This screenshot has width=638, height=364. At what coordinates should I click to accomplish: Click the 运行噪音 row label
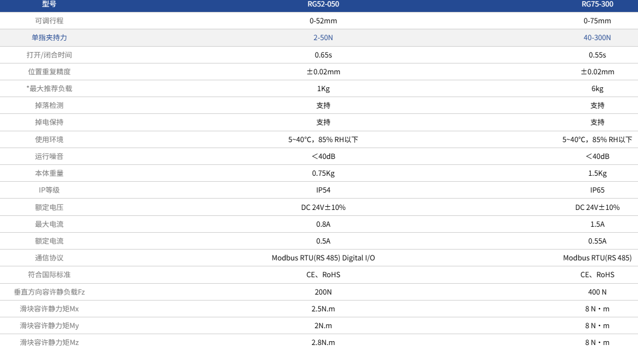pos(49,157)
